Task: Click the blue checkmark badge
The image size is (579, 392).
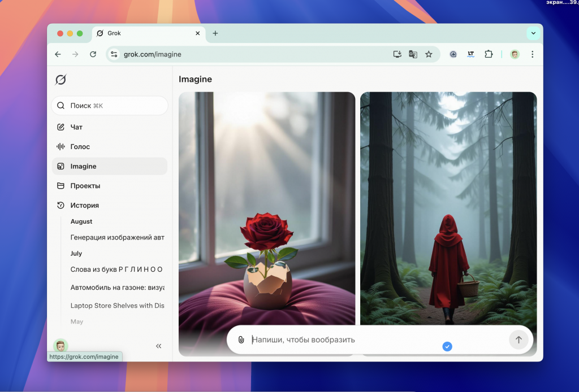Action: [447, 346]
